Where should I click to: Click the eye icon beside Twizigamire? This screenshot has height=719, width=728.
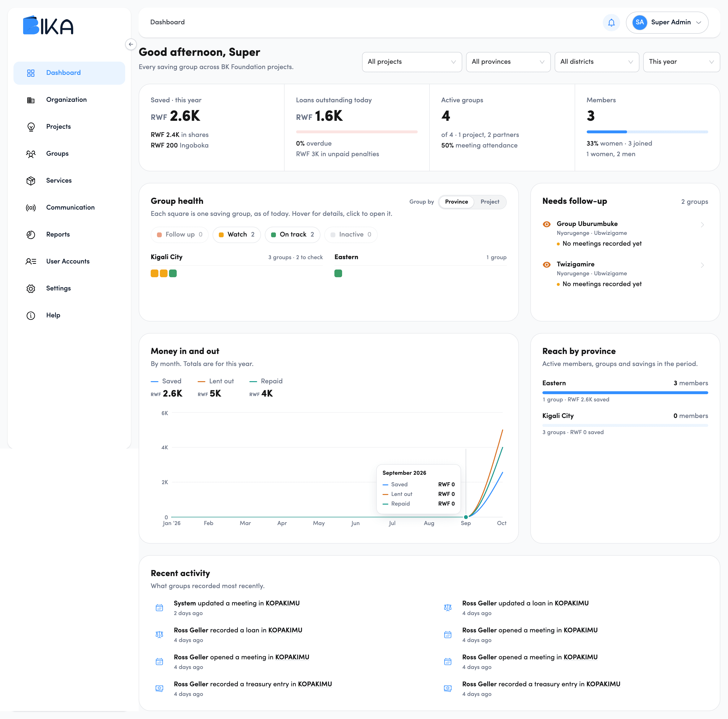[x=546, y=264]
